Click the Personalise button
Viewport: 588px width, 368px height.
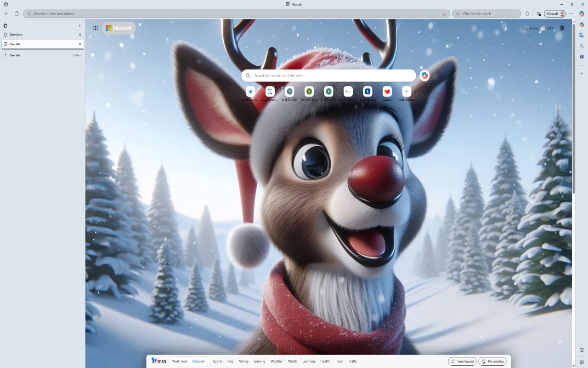click(x=492, y=362)
